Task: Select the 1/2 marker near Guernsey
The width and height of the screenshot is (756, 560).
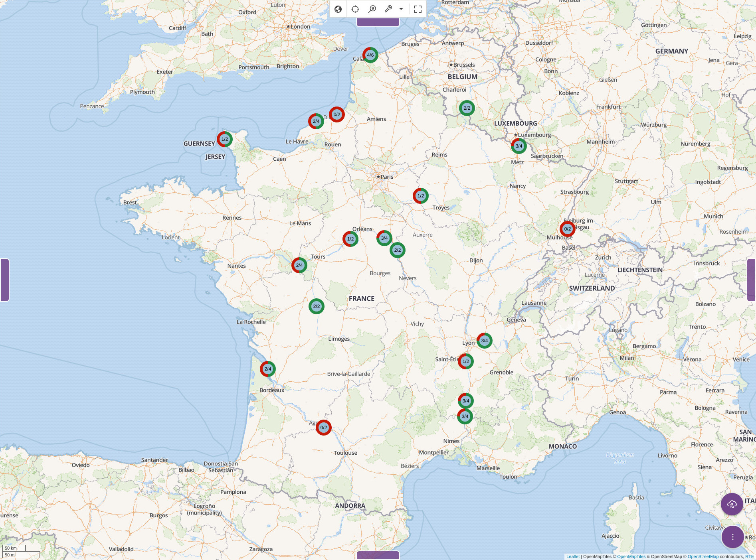Action: (225, 139)
